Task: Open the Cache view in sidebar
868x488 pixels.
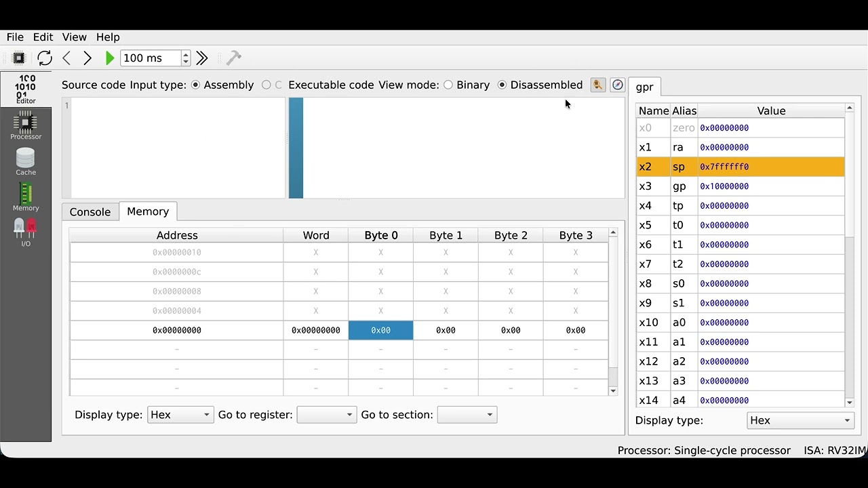Action: pyautogui.click(x=26, y=162)
